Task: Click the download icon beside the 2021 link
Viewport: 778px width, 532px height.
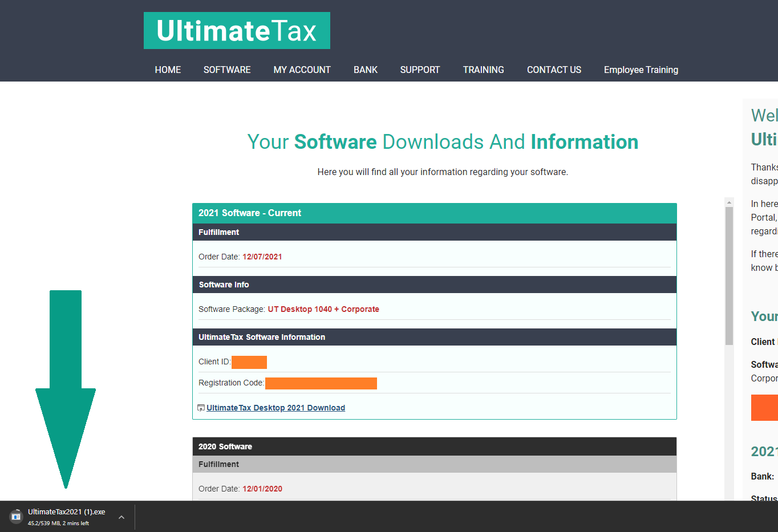Action: (201, 408)
